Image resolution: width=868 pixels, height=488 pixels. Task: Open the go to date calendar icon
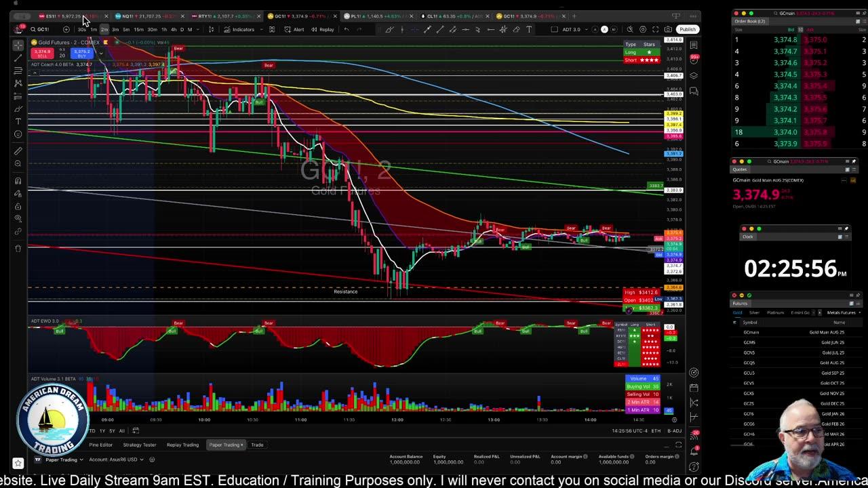point(136,430)
